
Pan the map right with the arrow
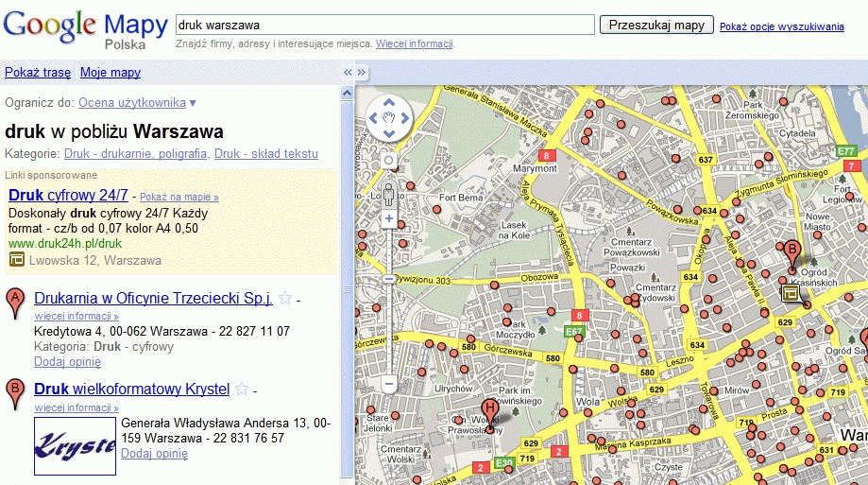(404, 118)
